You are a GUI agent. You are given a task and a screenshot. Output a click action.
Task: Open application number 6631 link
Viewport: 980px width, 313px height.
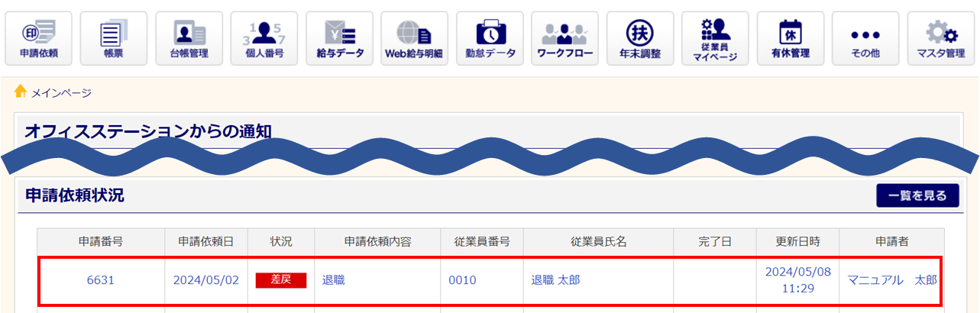click(101, 280)
